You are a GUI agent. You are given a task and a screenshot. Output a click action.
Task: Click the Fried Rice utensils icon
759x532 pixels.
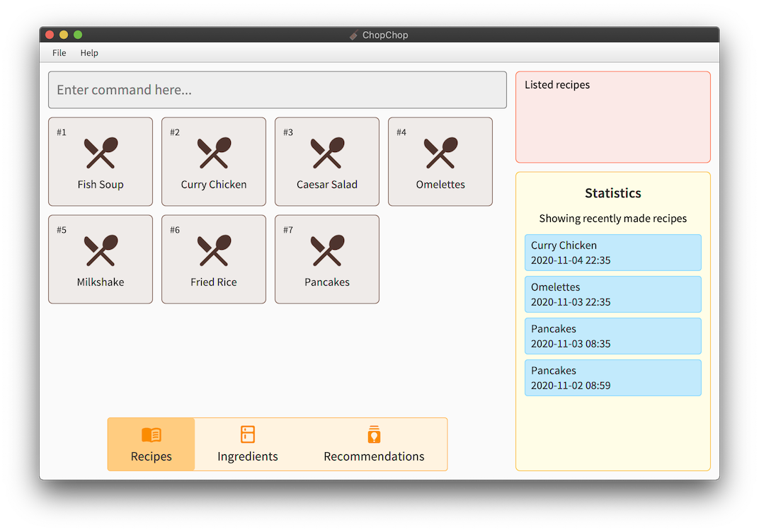214,250
